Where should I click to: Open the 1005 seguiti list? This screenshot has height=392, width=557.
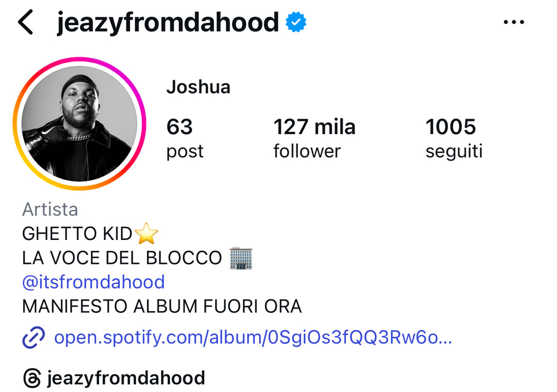(453, 138)
